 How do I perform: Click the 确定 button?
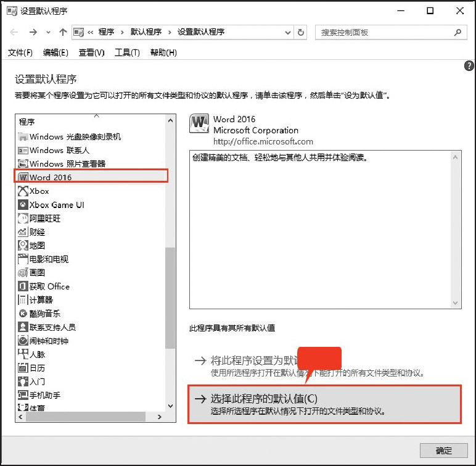pyautogui.click(x=443, y=450)
